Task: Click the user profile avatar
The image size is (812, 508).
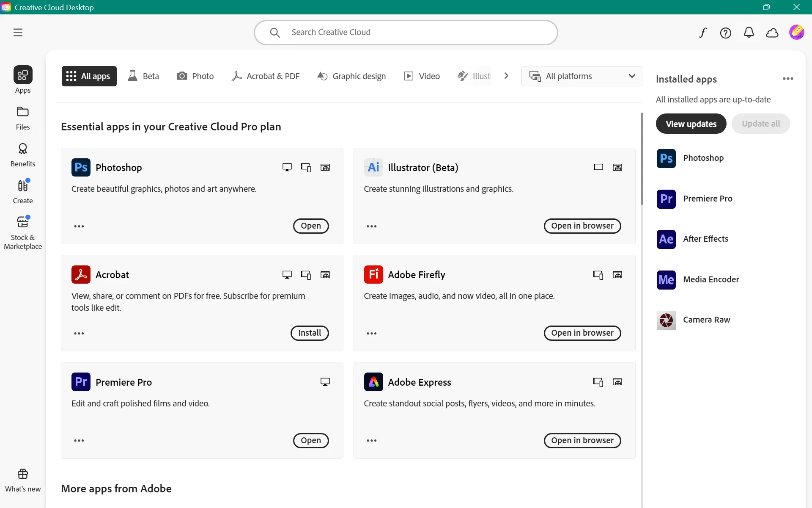Action: [796, 32]
